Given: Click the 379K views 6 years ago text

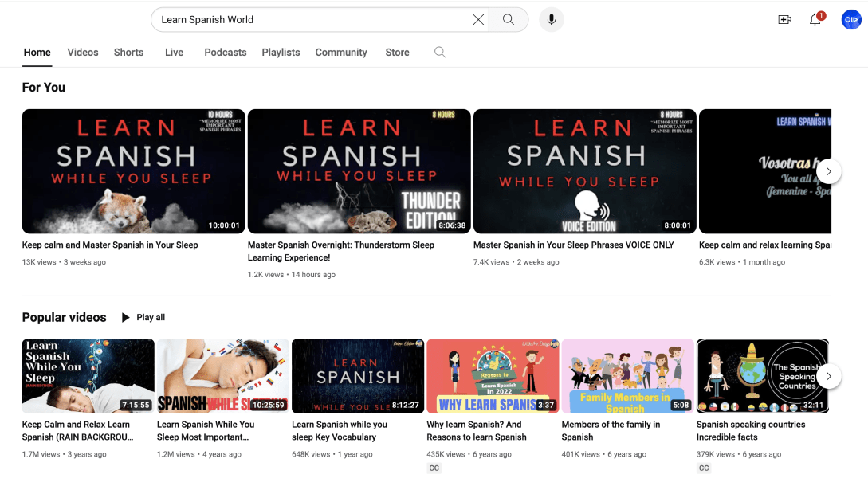Looking at the screenshot, I should pyautogui.click(x=738, y=454).
